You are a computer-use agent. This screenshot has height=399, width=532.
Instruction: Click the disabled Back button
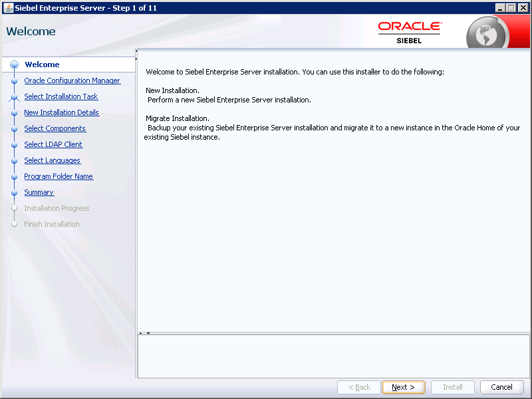(359, 387)
